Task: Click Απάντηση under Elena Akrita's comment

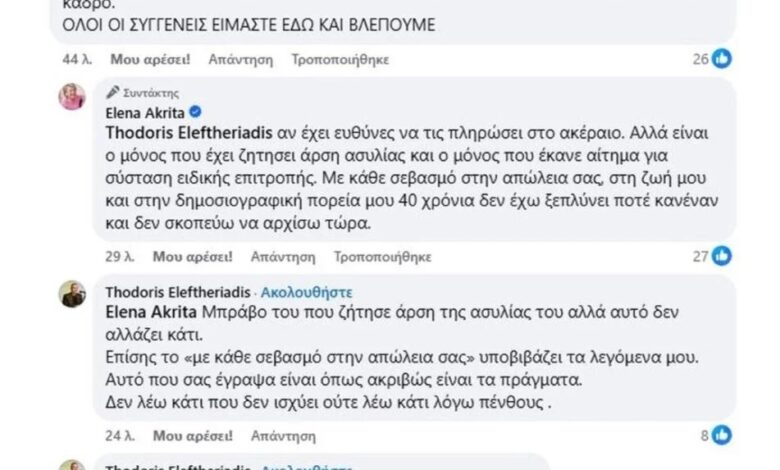Action: tap(250, 257)
